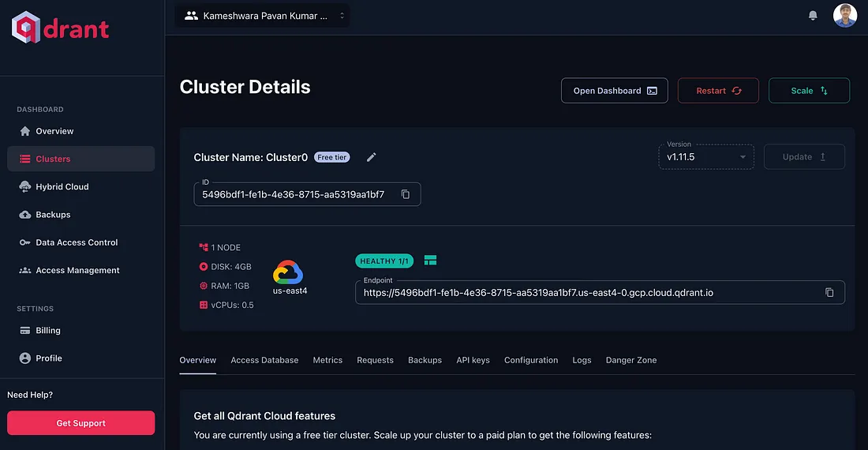The image size is (868, 450).
Task: Switch to the Backups tab
Action: click(x=425, y=360)
